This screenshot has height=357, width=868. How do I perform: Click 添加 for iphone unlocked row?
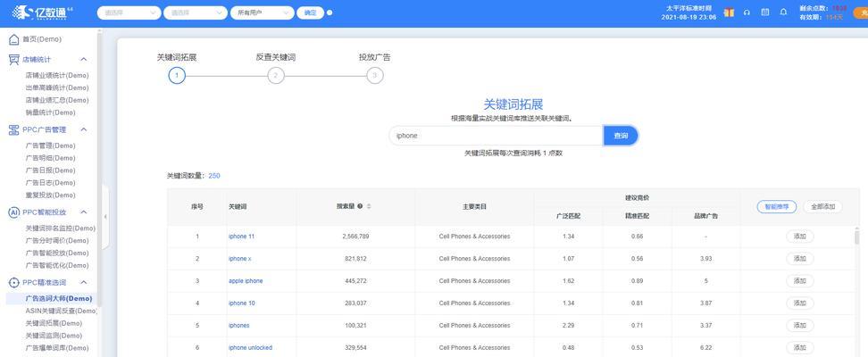pyautogui.click(x=800, y=347)
